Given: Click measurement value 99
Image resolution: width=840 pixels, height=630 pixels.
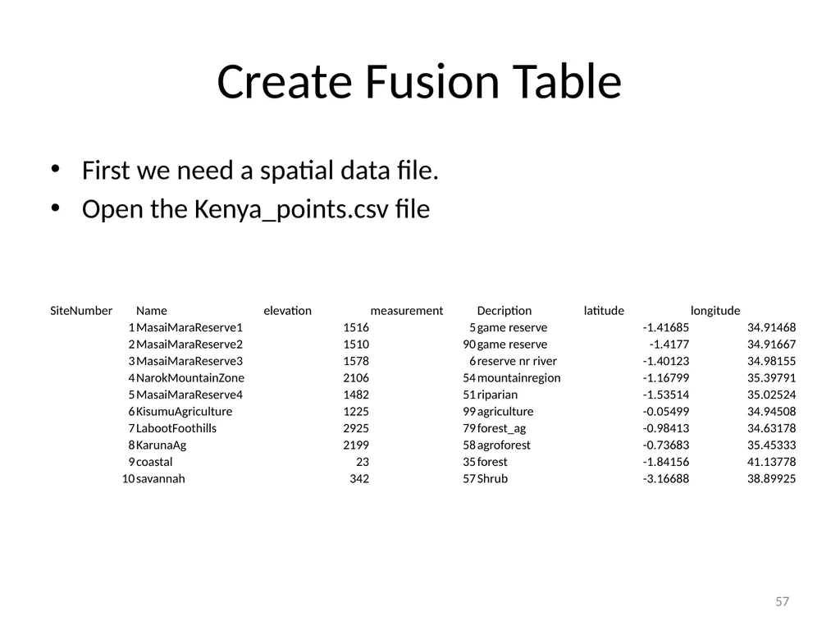Looking at the screenshot, I should pos(469,412).
